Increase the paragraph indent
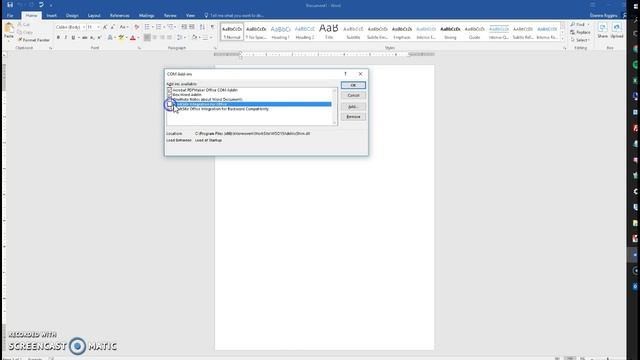The image size is (640, 360). [x=192, y=27]
